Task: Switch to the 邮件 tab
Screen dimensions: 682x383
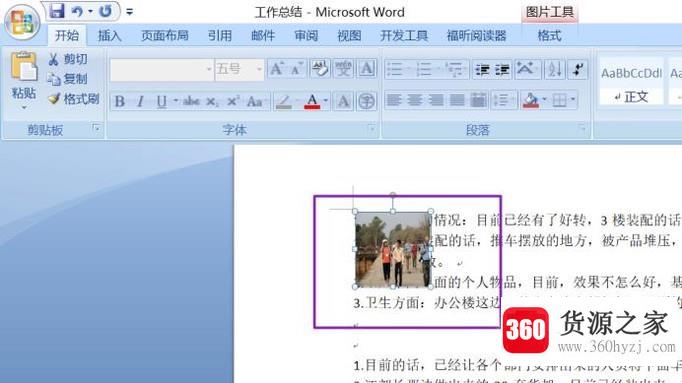Action: [x=263, y=36]
